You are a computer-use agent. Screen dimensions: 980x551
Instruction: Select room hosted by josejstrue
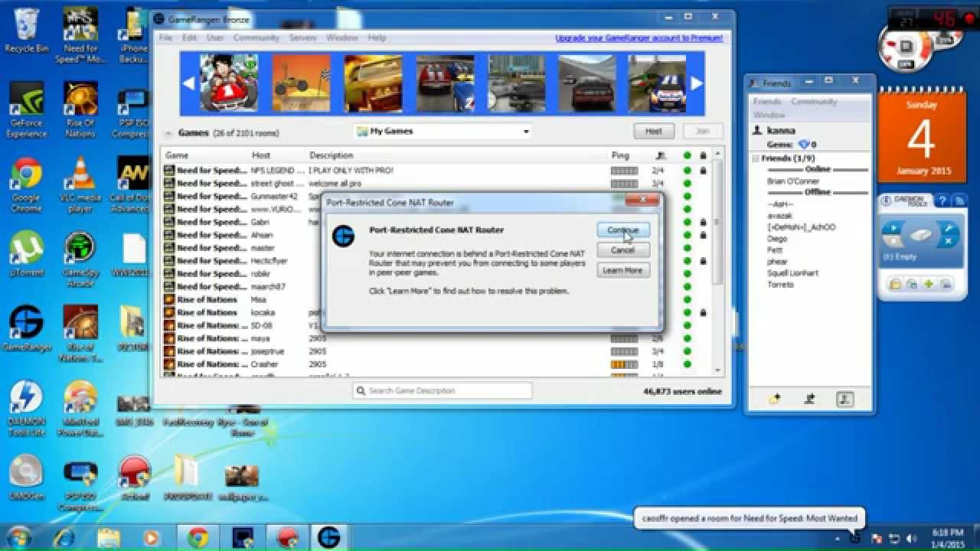click(x=436, y=351)
